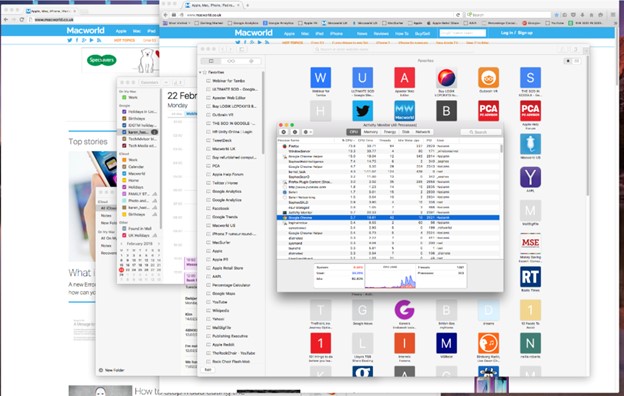Collapse the Favorites folder in Safari sidebar
The image size is (624, 396).
(x=200, y=72)
